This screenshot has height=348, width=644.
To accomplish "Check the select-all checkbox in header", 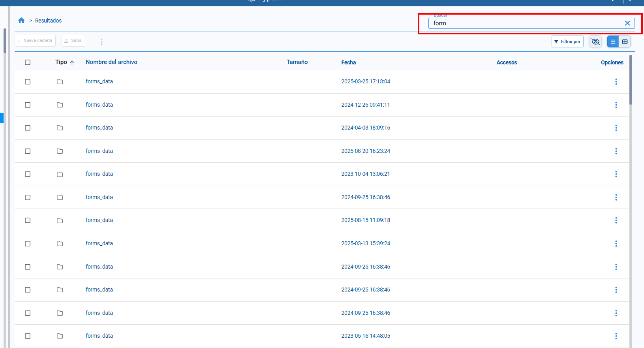I will [28, 62].
